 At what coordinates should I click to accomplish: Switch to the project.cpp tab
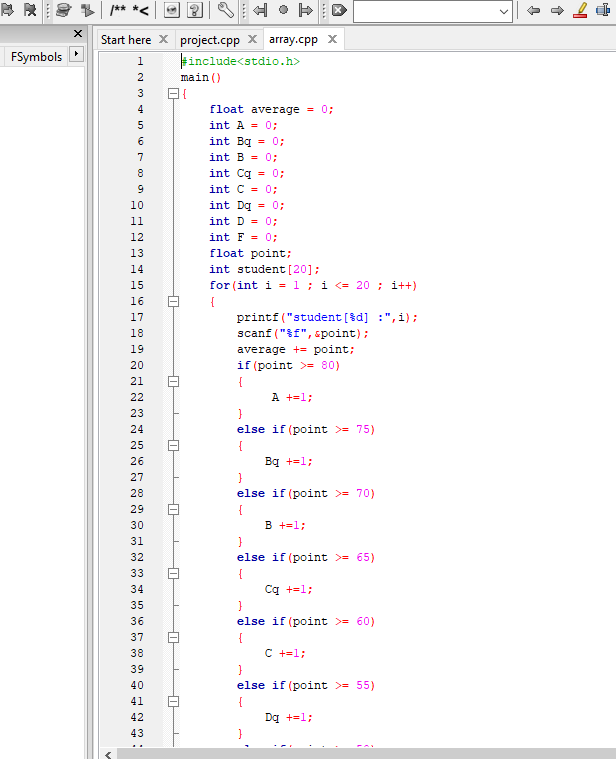pyautogui.click(x=209, y=40)
